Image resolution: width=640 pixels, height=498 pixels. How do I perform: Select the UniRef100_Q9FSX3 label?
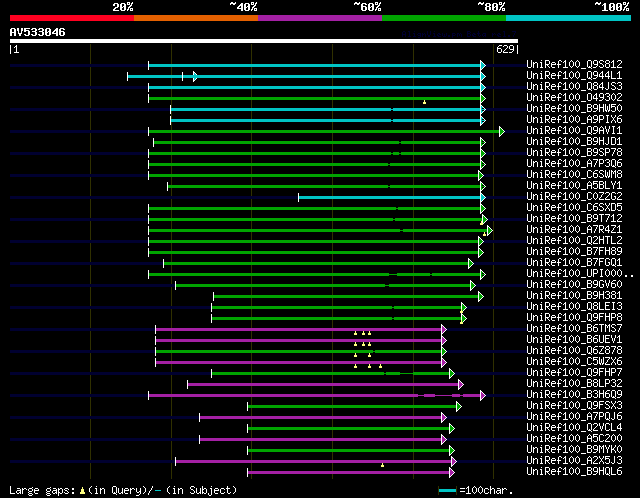[574, 406]
